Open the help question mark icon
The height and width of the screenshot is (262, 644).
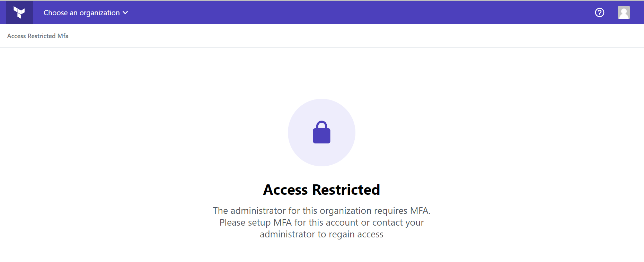pos(599,12)
